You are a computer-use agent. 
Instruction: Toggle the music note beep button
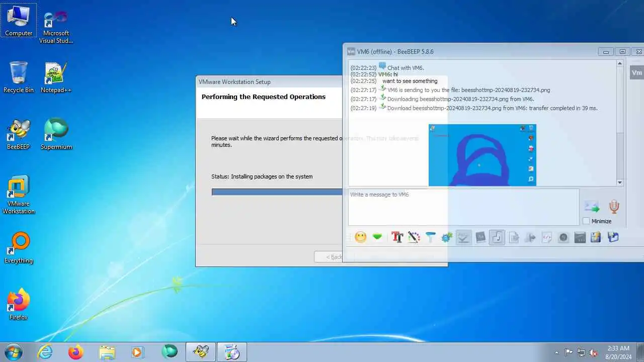[x=497, y=237]
